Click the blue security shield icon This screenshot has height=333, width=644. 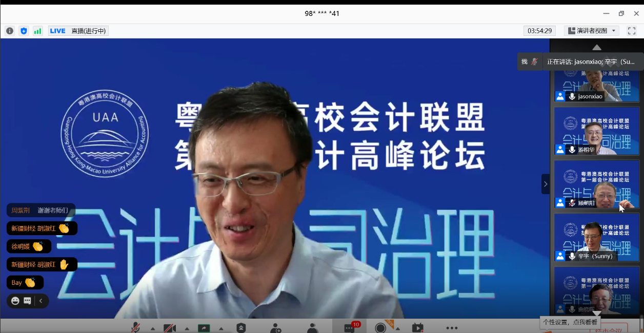pyautogui.click(x=24, y=31)
